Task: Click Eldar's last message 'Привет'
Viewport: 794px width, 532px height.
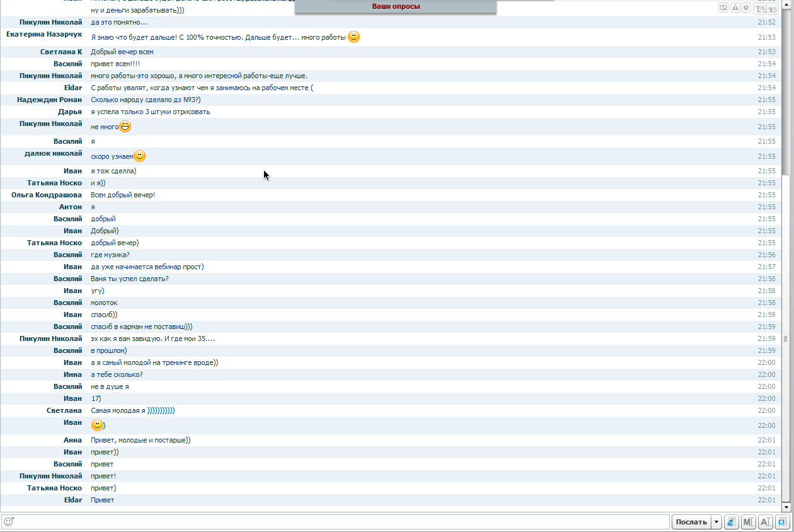Action: [103, 500]
